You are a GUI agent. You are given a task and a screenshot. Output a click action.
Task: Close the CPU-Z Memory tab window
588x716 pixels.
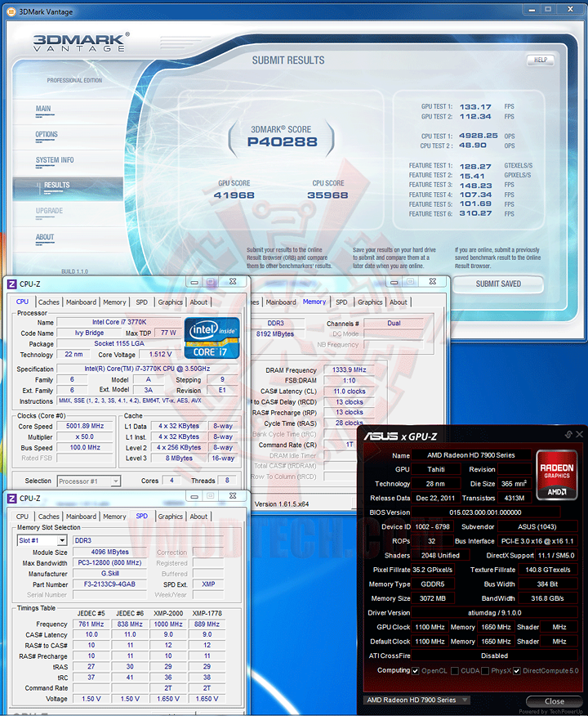click(x=433, y=282)
